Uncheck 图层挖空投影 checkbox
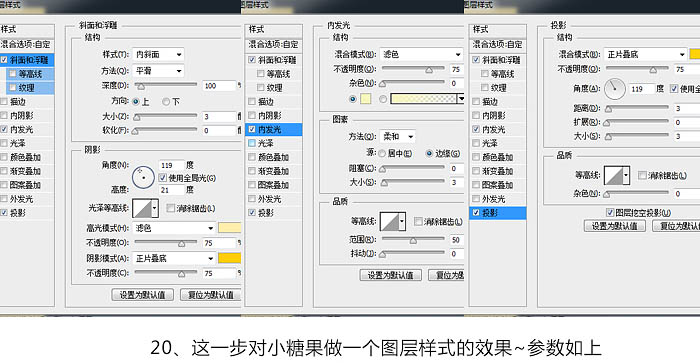The image size is (700, 363). [610, 212]
